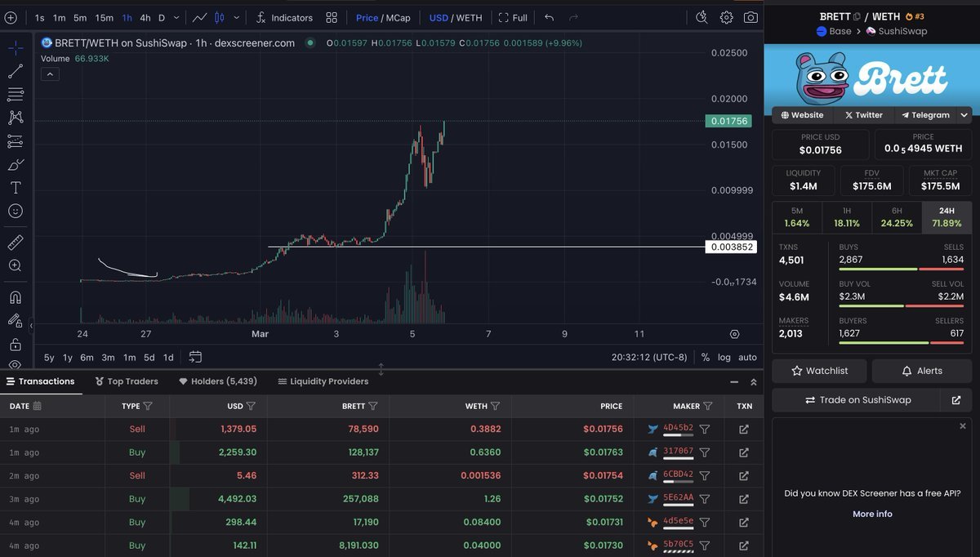This screenshot has height=557, width=980.
Task: Toggle percent scale on the chart
Action: (x=706, y=357)
